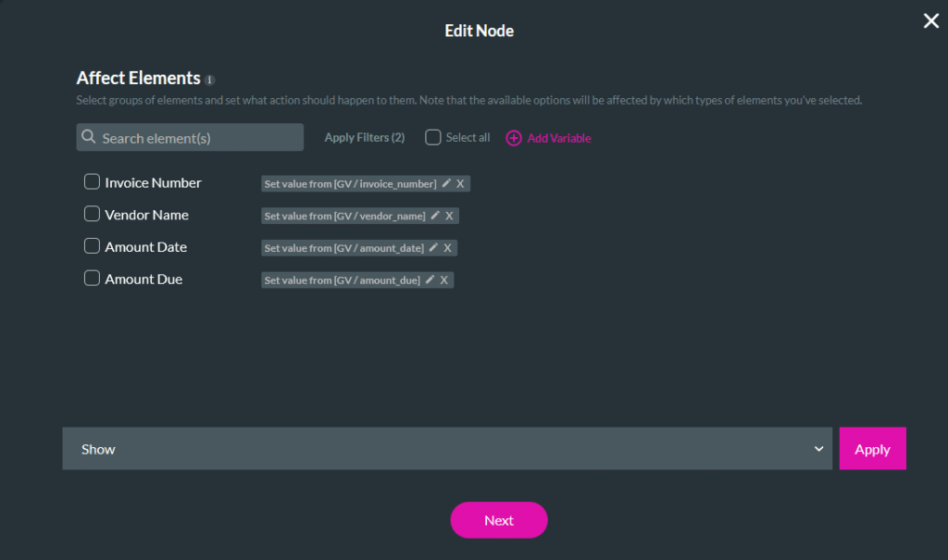Open the amount_due mapping editor pencil icon
Image resolution: width=948 pixels, height=560 pixels.
coord(431,279)
